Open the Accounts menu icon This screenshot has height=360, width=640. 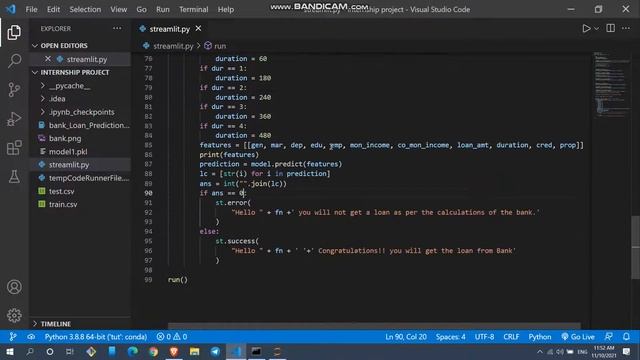14,287
